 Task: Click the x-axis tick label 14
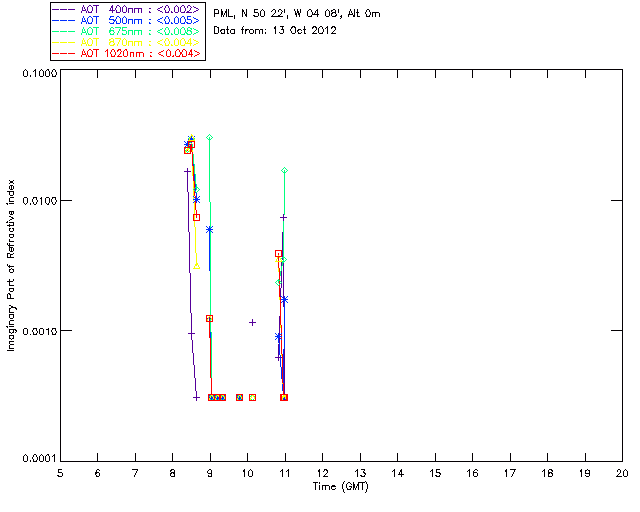tap(398, 473)
